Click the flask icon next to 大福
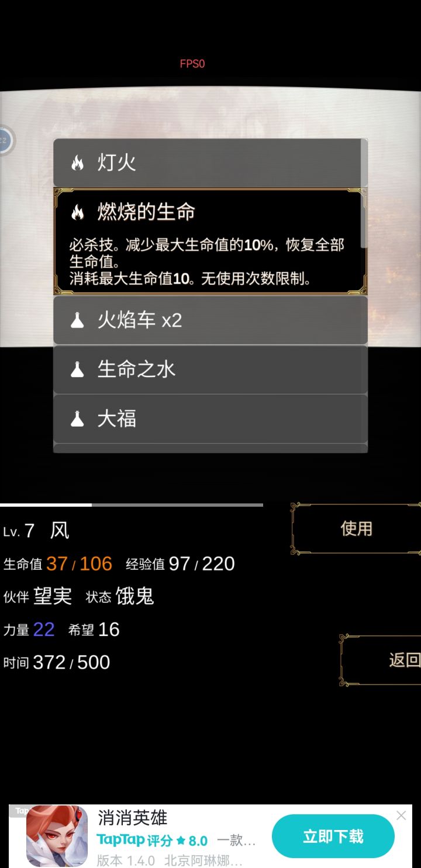This screenshot has height=868, width=421. 77,419
